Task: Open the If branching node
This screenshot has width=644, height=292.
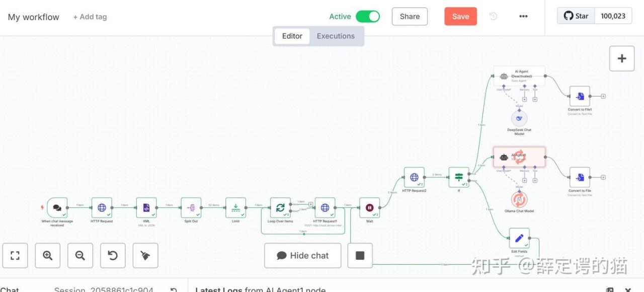Action: 459,177
